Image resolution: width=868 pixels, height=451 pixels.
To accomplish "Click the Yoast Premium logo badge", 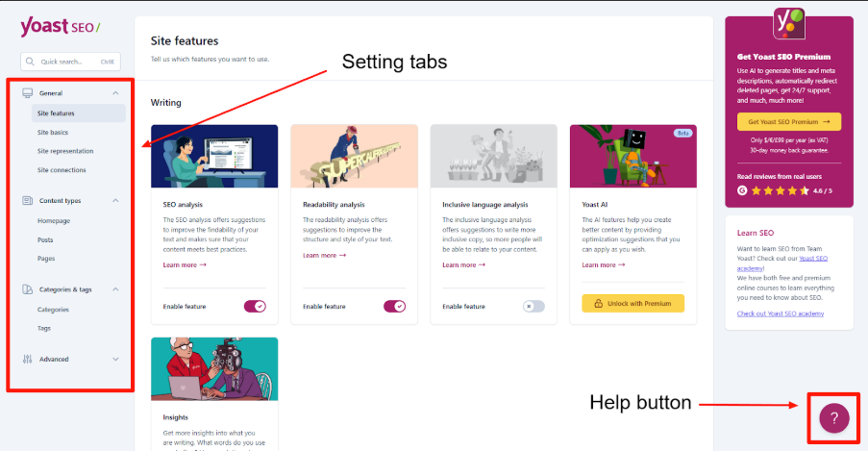I will coord(789,23).
